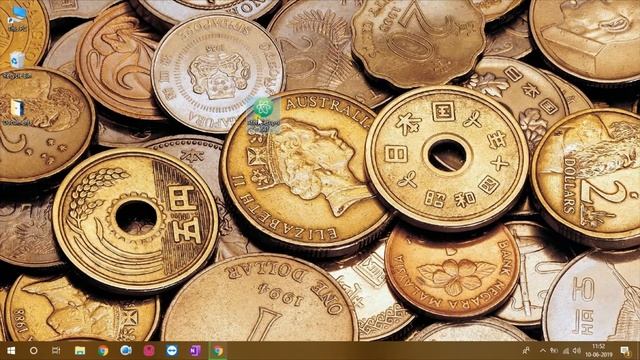Switch to the running Chrome window in taskbar
The height and width of the screenshot is (360, 640).
(x=218, y=351)
